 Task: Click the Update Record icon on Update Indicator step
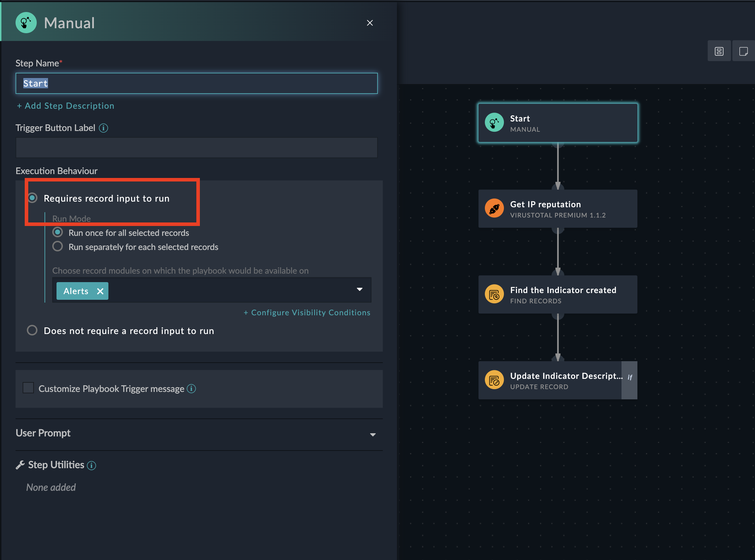(x=494, y=380)
